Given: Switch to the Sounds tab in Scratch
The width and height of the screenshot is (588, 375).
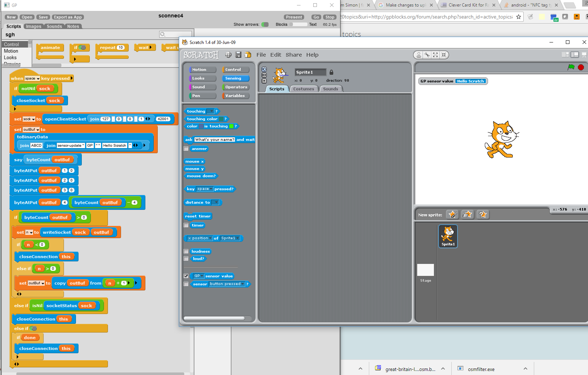Looking at the screenshot, I should (x=330, y=89).
